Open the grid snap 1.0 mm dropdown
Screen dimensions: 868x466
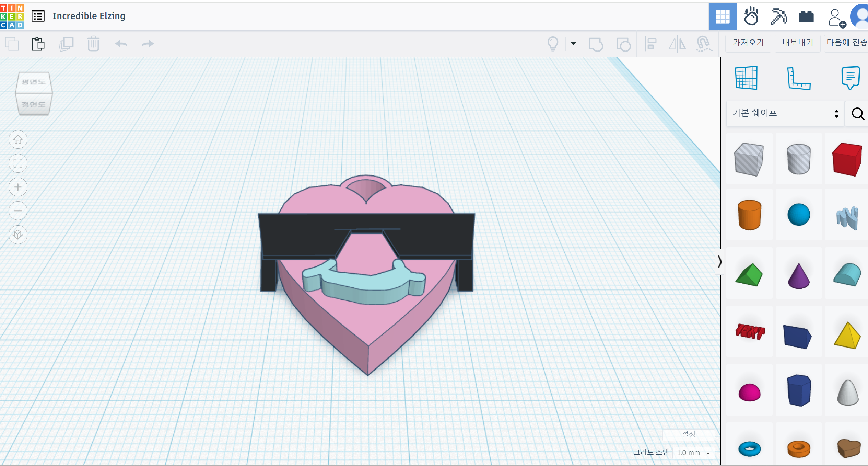coord(693,453)
